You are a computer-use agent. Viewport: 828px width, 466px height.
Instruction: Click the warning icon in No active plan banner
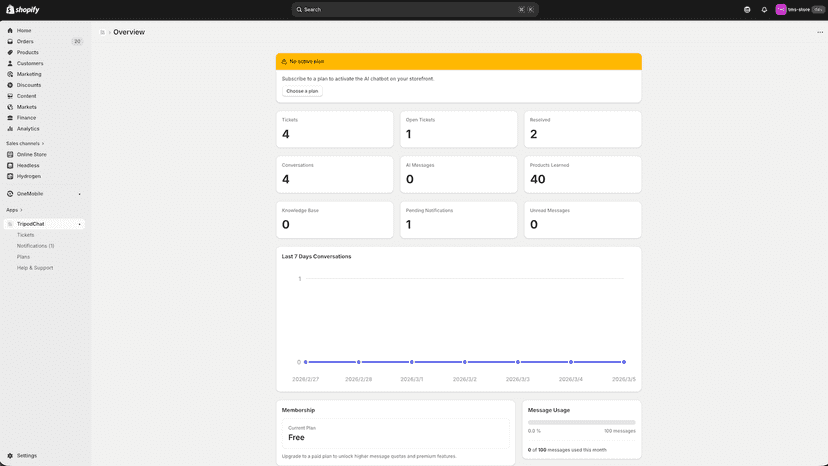(284, 61)
